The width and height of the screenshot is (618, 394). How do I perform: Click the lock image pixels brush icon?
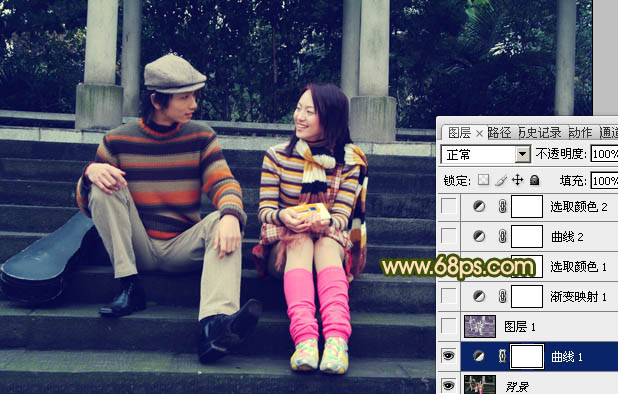(501, 180)
